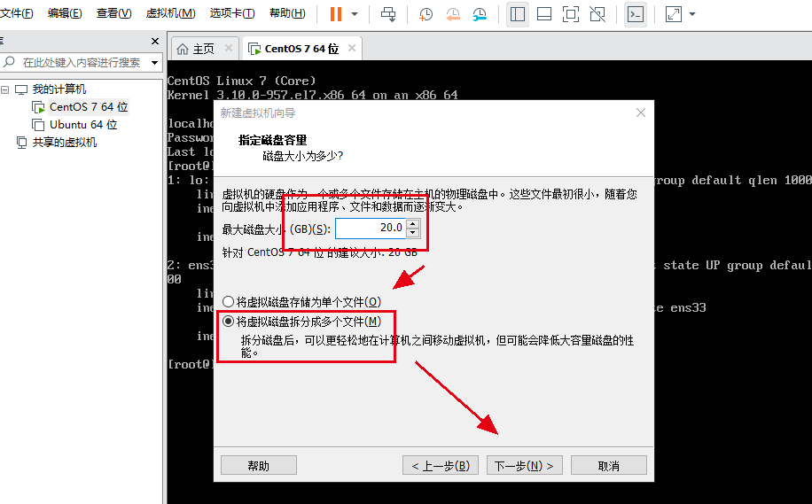Viewport: 812px width, 504px height.
Task: Click the Unity mode toolbar icon
Action: [597, 14]
